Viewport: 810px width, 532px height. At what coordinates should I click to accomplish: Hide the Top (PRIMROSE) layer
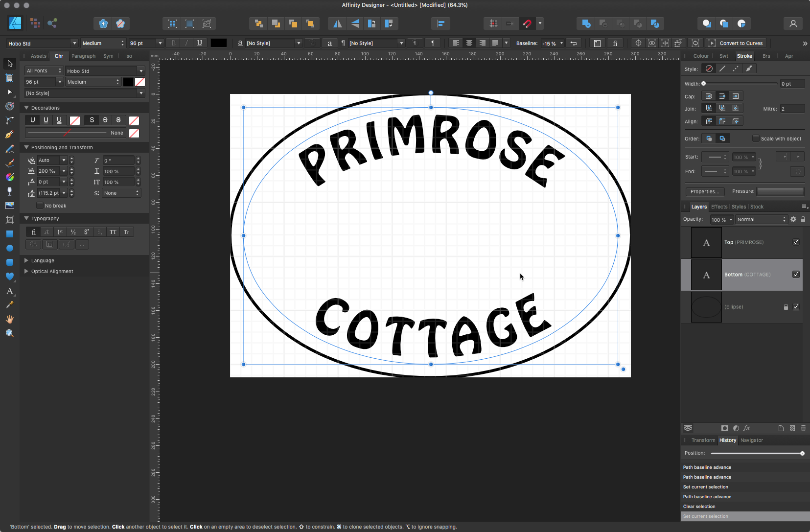[x=796, y=242]
